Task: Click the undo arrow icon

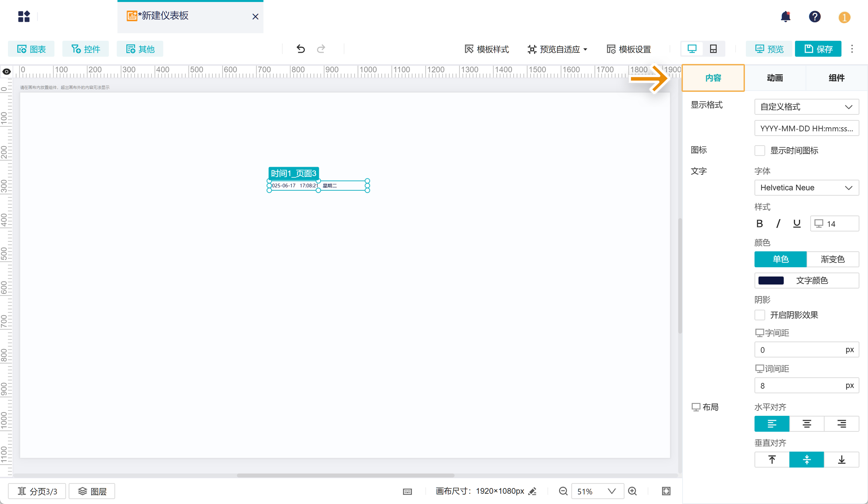Action: click(300, 49)
